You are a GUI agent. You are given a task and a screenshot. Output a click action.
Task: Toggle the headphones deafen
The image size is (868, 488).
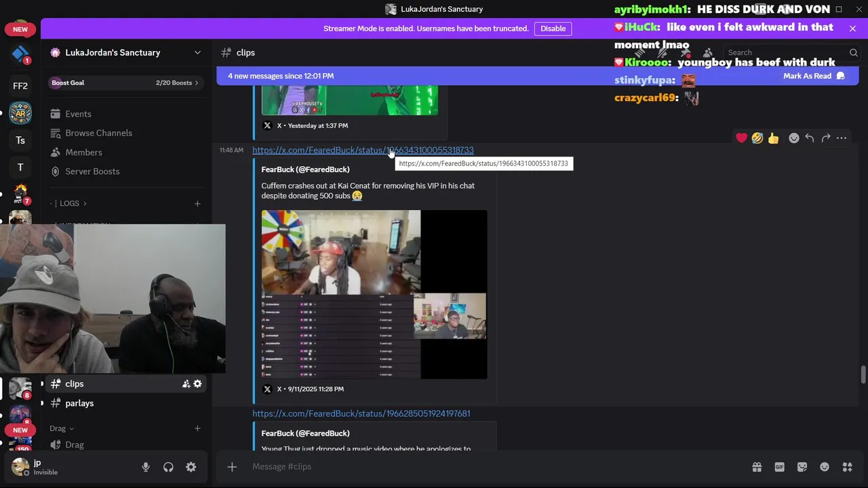coord(168,467)
